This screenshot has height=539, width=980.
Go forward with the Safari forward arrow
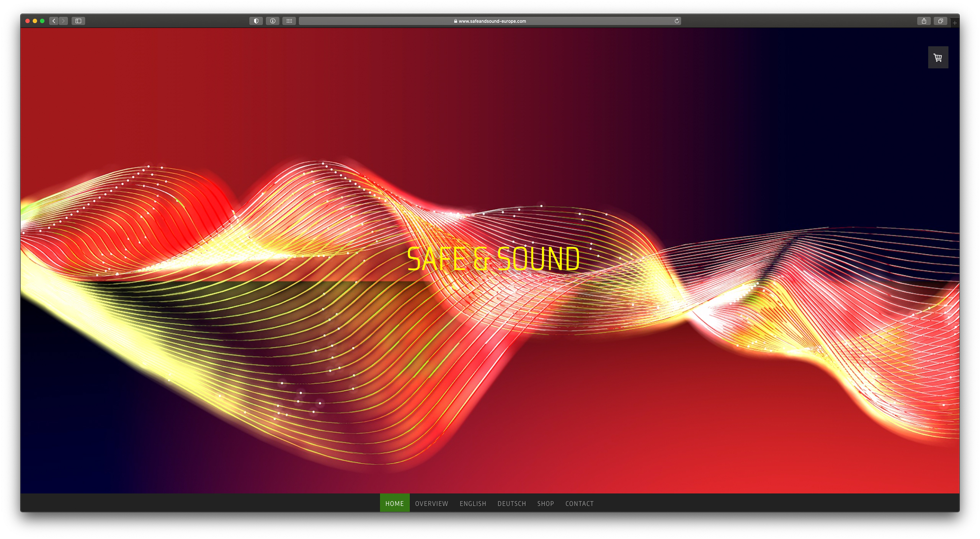64,21
